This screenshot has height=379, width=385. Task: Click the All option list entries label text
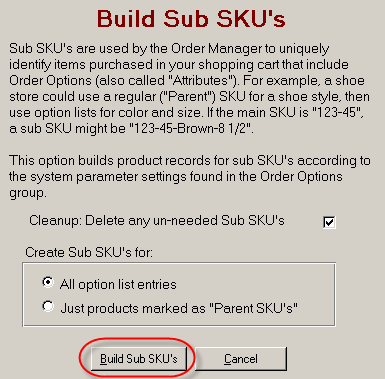[x=118, y=285]
